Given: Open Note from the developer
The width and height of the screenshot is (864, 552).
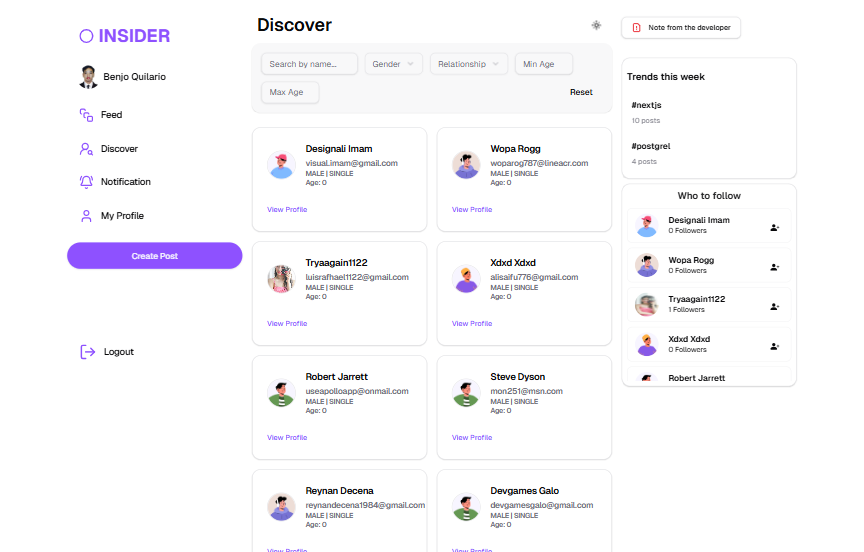Looking at the screenshot, I should pyautogui.click(x=681, y=28).
